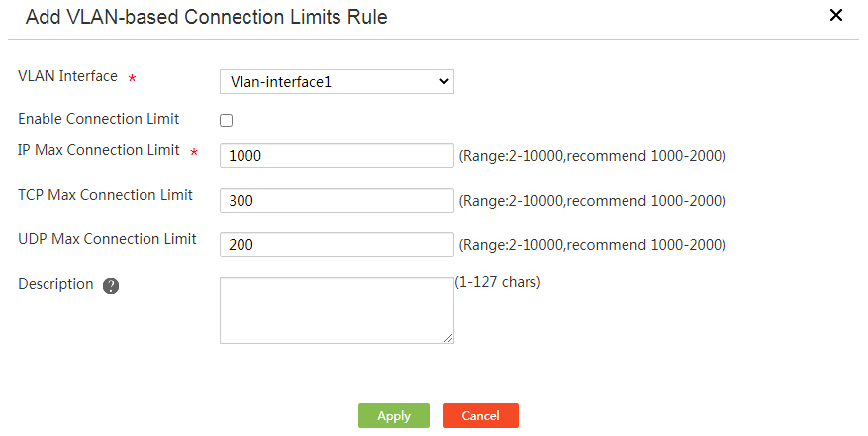Screen dimensions: 868x436
Task: Click the VLAN Interface label text
Action: (x=67, y=76)
